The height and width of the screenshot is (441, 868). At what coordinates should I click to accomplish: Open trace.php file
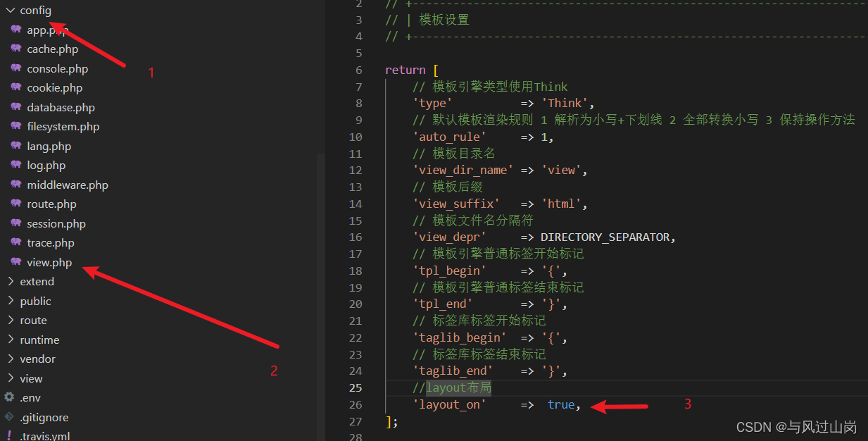point(51,243)
